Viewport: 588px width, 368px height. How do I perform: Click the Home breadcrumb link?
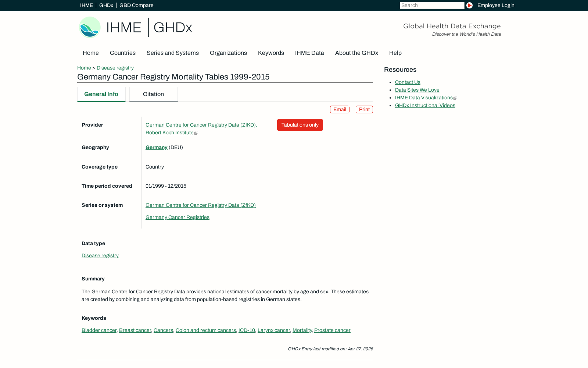pos(84,68)
